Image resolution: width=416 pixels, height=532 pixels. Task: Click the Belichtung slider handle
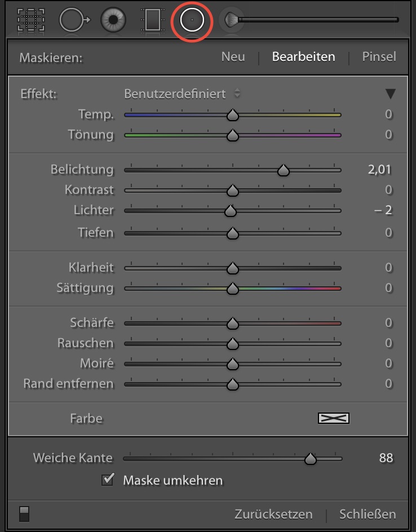click(x=284, y=170)
